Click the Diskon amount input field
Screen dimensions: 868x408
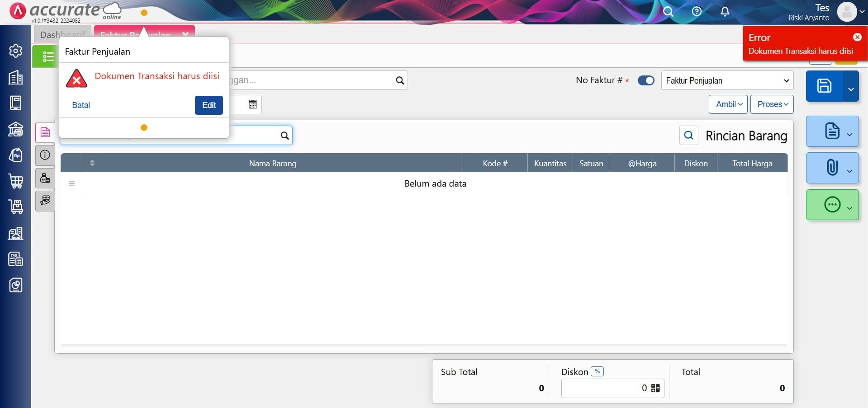point(604,388)
